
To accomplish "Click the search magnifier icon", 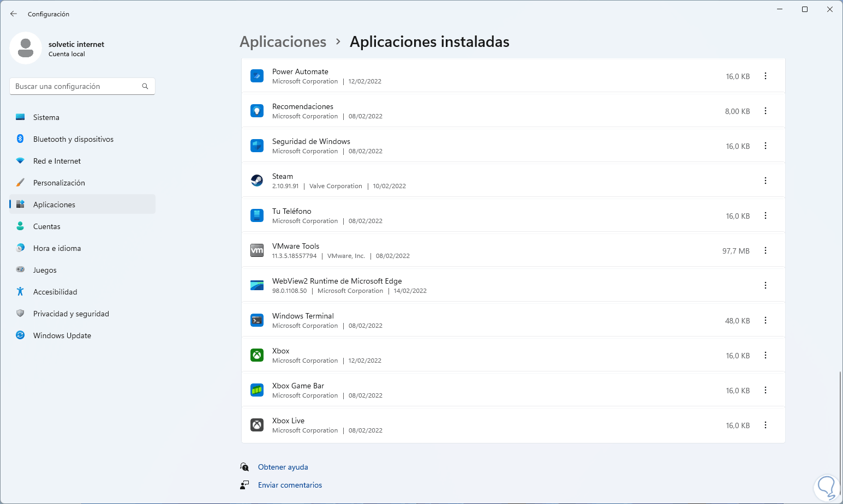I will pos(145,86).
